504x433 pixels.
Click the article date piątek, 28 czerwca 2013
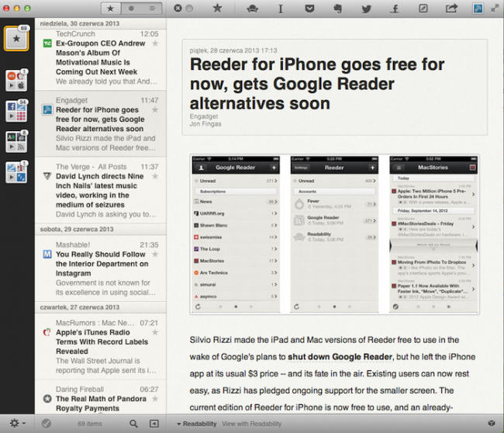[233, 50]
